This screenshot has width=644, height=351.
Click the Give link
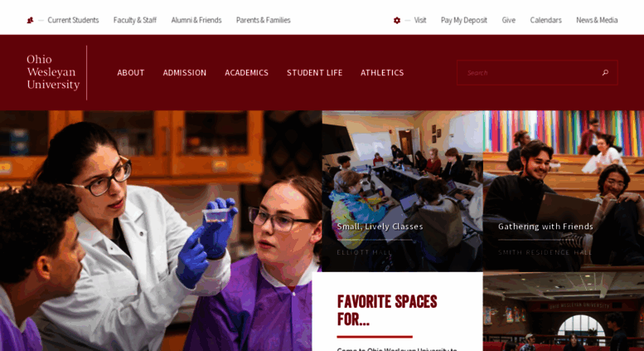click(508, 20)
